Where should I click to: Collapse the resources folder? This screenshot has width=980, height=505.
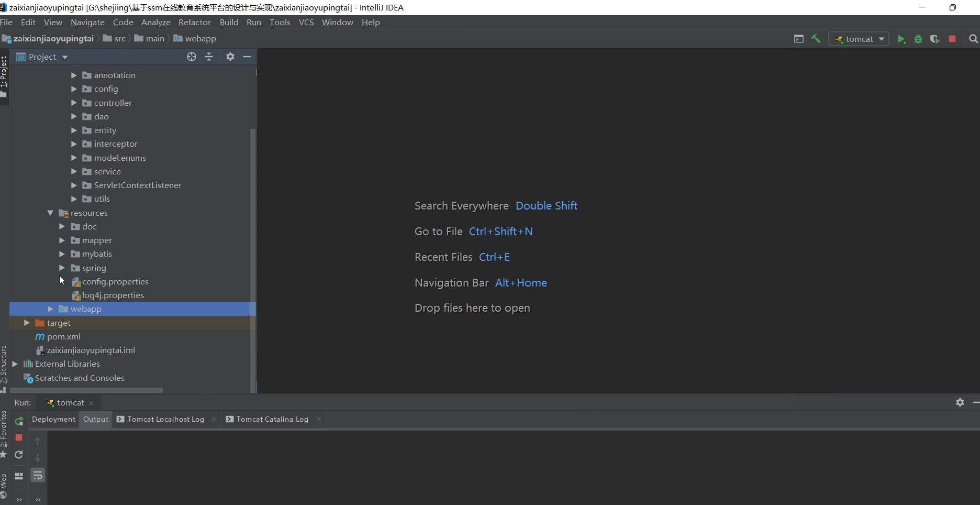pos(50,213)
